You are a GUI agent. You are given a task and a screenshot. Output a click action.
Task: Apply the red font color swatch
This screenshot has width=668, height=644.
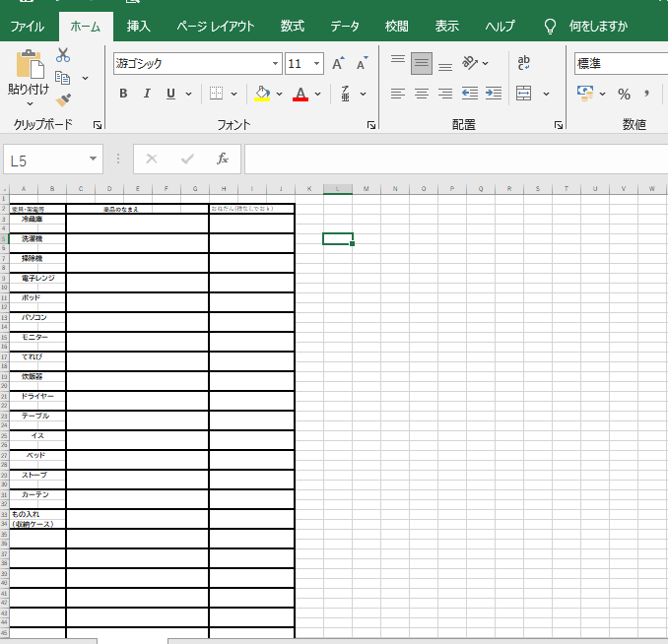pyautogui.click(x=301, y=94)
